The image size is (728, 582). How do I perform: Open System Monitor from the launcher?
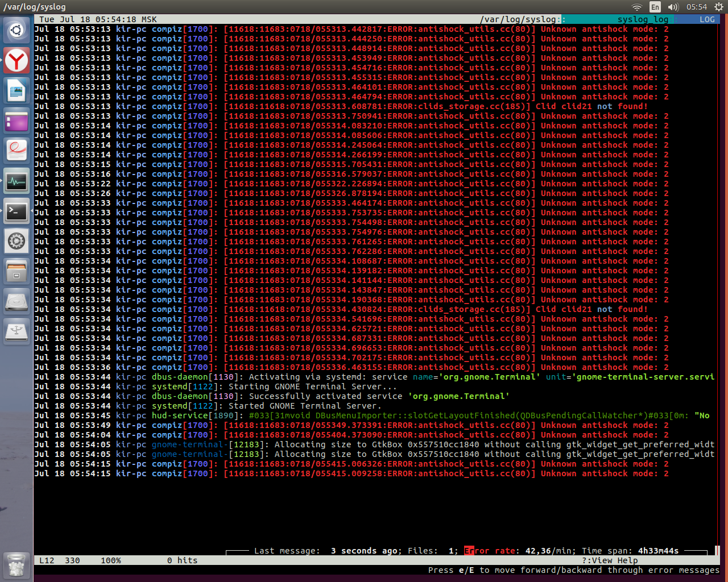click(16, 182)
